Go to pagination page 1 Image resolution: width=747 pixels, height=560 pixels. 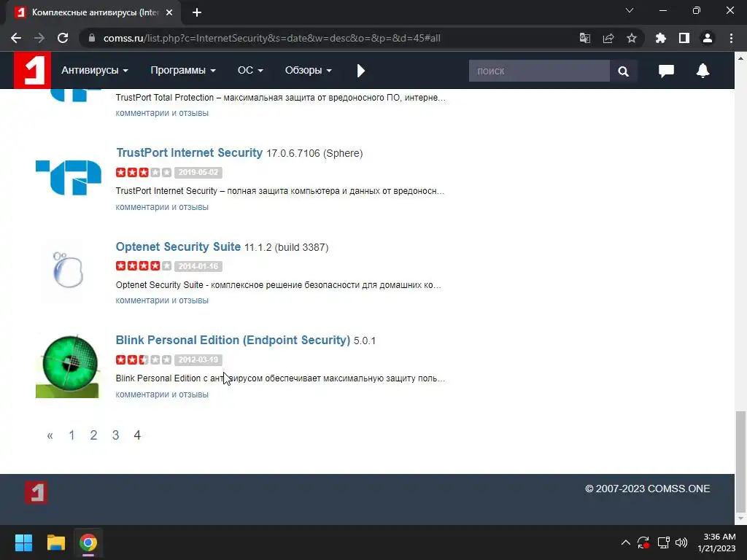coord(71,435)
